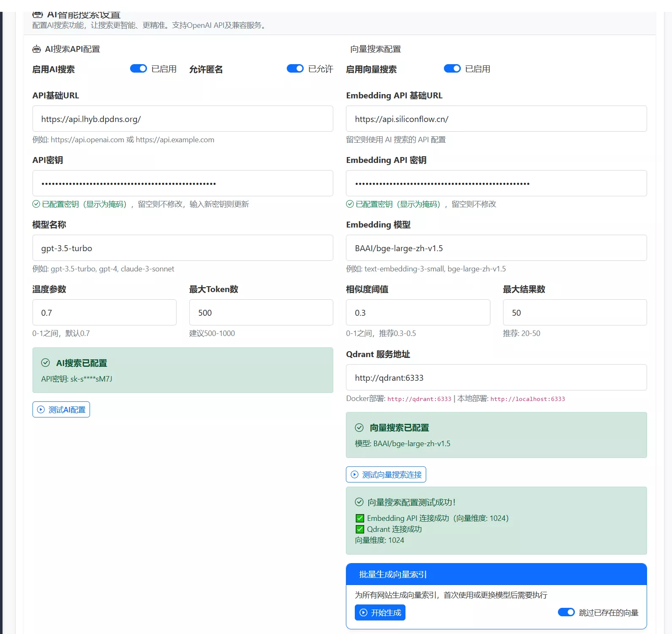
Task: Toggle the 允许匿名 switch
Action: [x=295, y=69]
